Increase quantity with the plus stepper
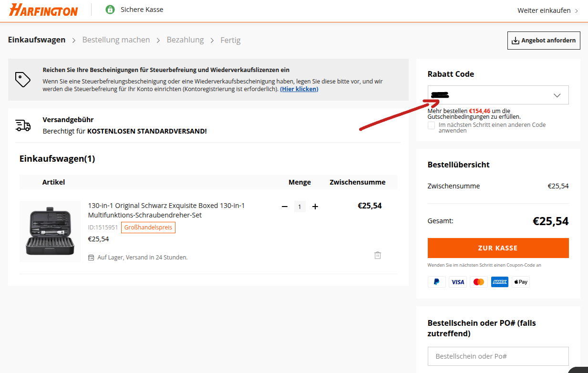 (x=315, y=206)
